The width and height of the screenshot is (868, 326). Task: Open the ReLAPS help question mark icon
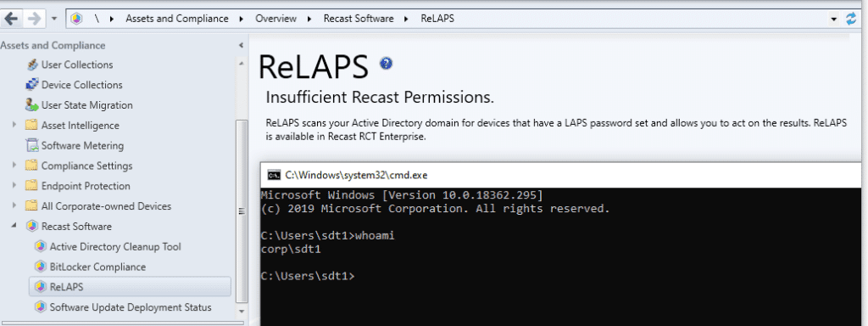[386, 63]
